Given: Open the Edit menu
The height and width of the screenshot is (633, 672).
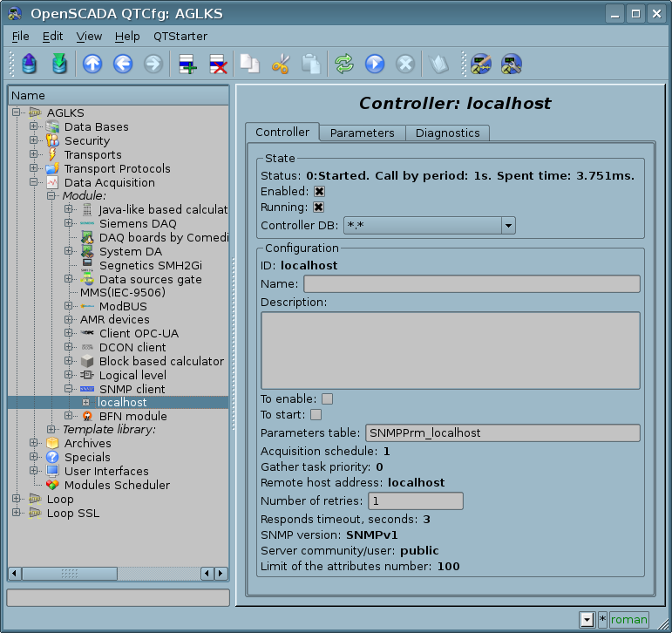Looking at the screenshot, I should (x=52, y=37).
